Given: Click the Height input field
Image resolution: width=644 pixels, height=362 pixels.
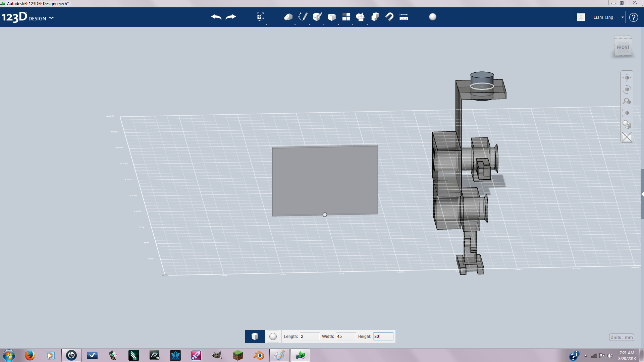Looking at the screenshot, I should (383, 336).
